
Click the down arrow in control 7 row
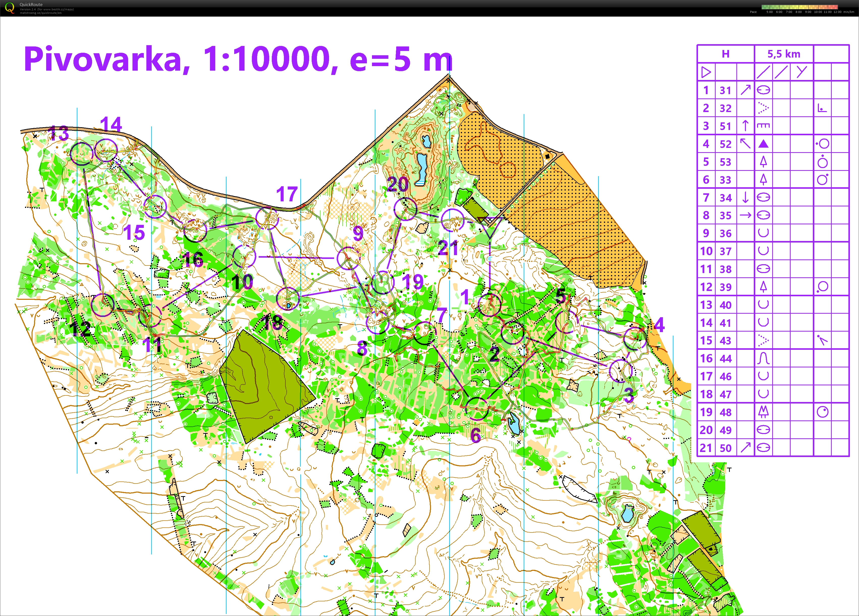745,197
